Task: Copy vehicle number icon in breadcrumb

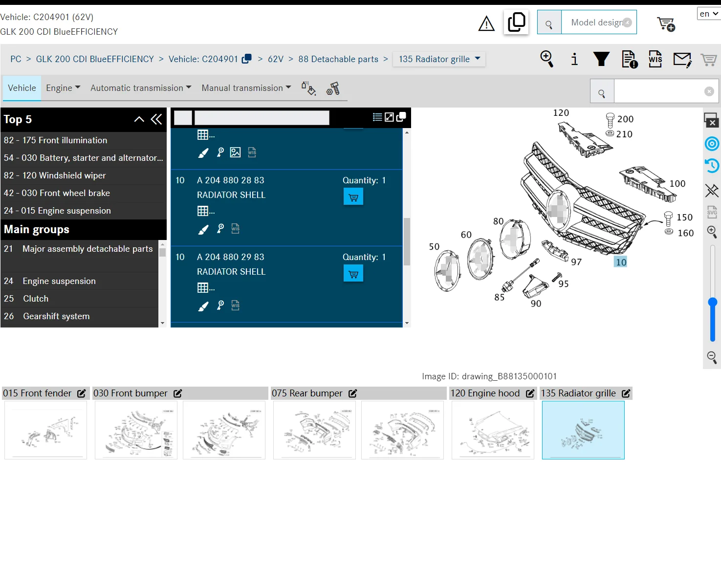Action: (x=247, y=59)
